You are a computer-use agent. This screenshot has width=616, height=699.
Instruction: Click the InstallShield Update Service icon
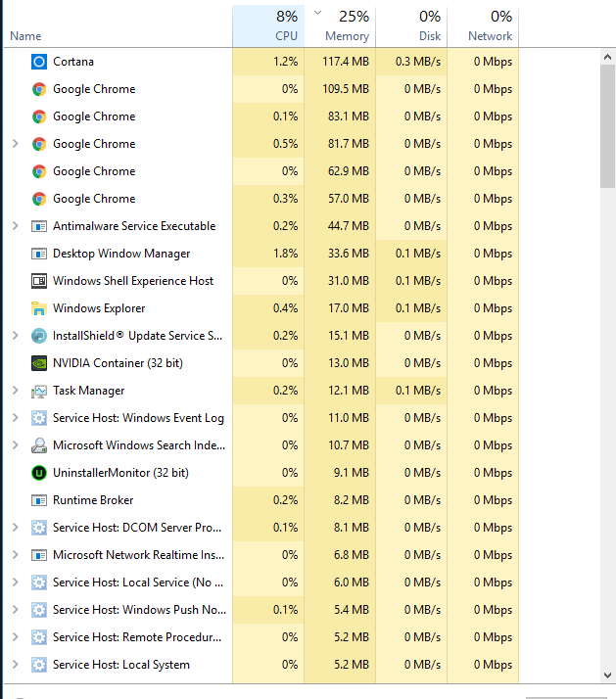39,336
